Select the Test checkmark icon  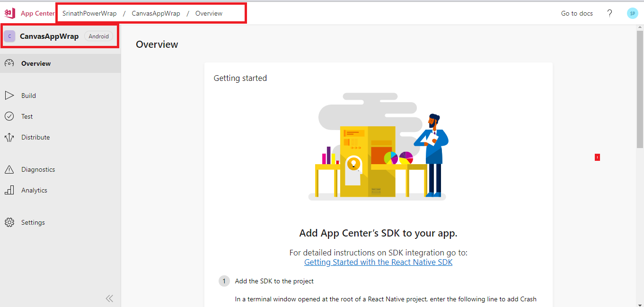point(9,116)
